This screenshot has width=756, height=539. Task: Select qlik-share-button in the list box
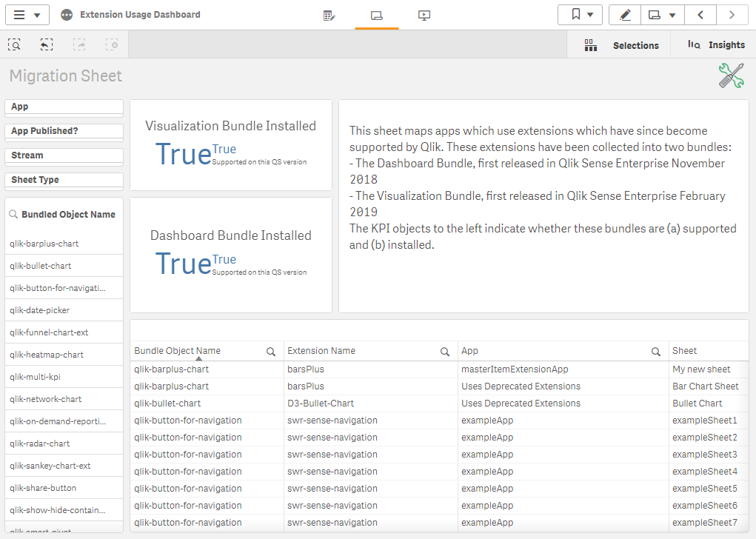click(64, 487)
